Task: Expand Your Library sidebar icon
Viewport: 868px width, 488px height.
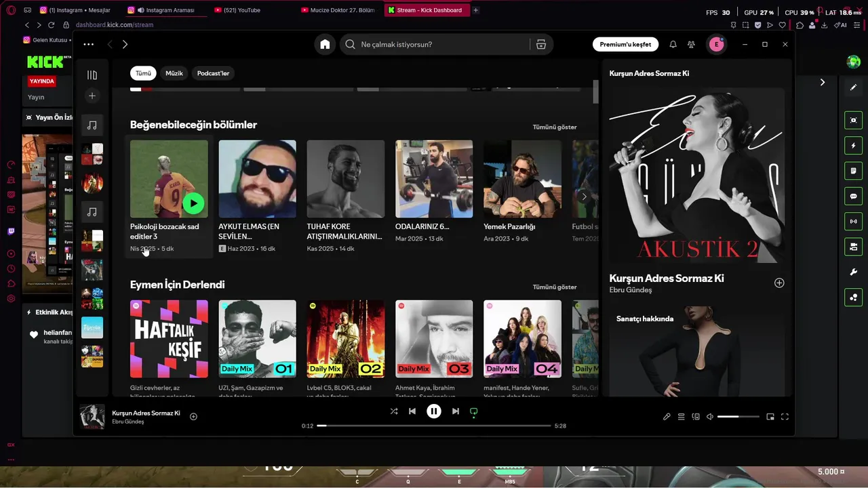Action: [92, 75]
